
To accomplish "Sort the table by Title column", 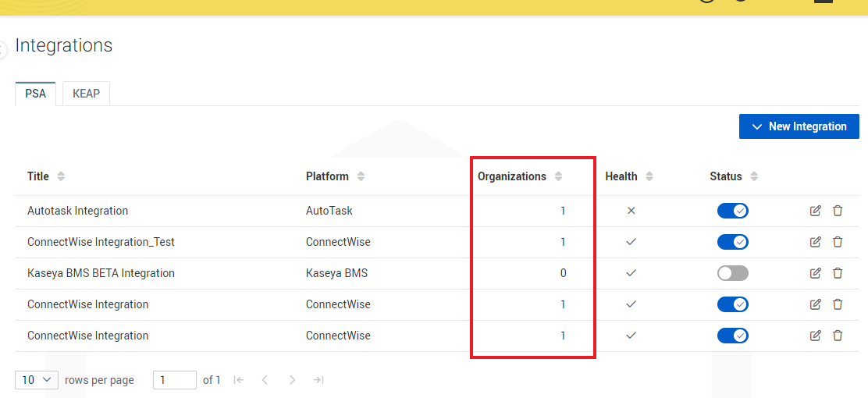I will point(61,176).
